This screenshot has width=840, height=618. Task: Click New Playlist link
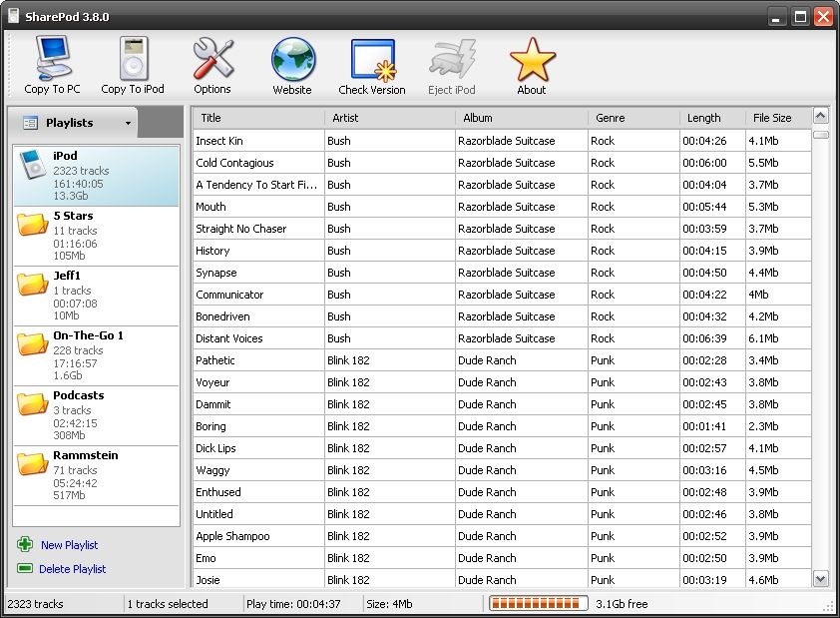pyautogui.click(x=69, y=545)
